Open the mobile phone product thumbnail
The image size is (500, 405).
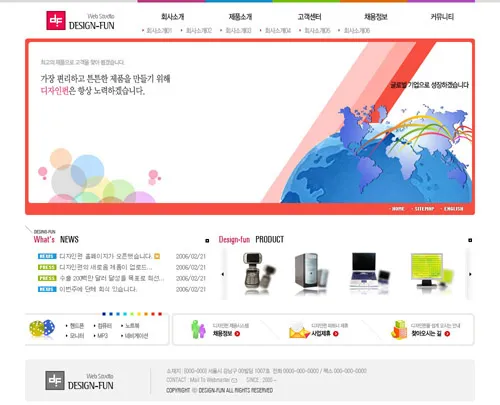(x=258, y=273)
